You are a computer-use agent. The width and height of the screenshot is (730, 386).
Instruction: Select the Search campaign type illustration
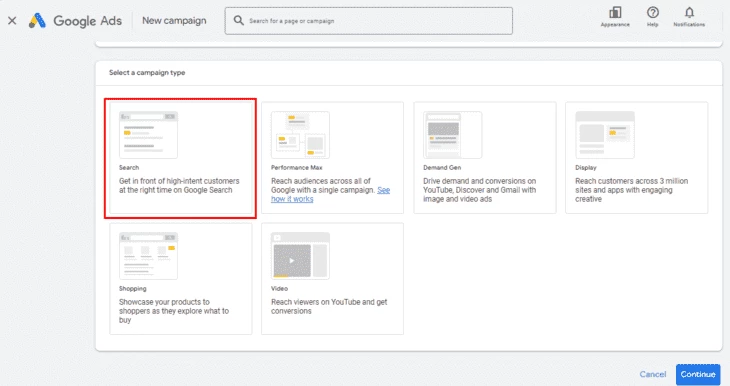pyautogui.click(x=148, y=135)
